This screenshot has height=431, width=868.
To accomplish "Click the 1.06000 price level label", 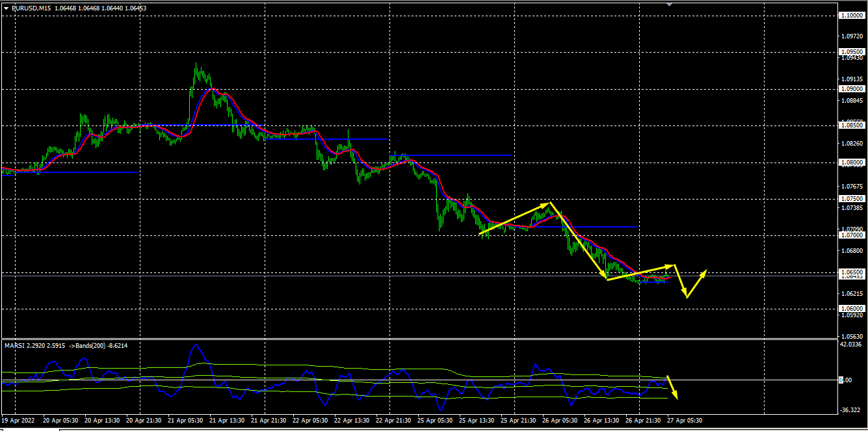I will (x=851, y=309).
